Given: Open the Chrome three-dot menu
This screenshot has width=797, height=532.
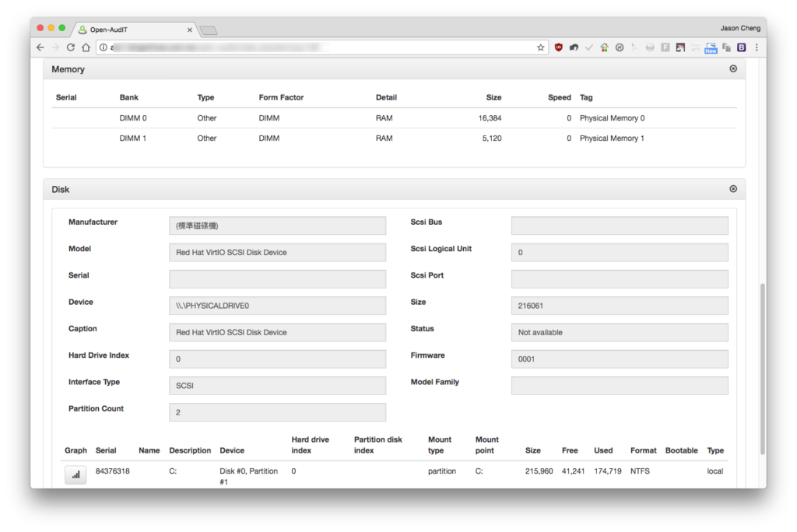Looking at the screenshot, I should 757,47.
